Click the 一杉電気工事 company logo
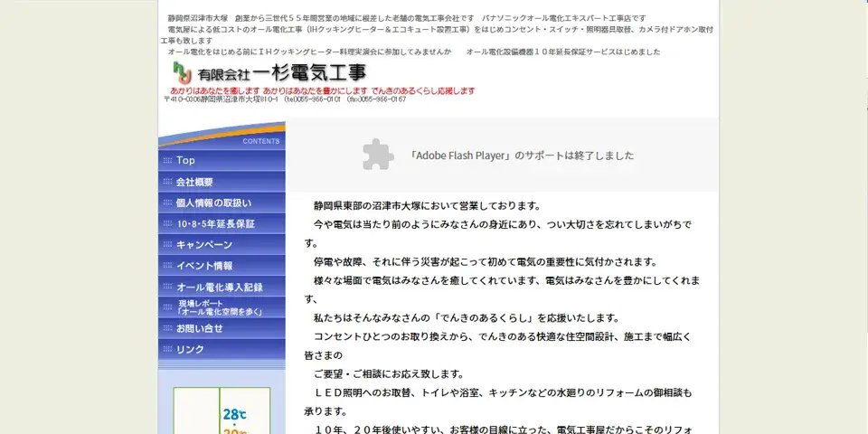This screenshot has height=434, width=868. pos(269,73)
